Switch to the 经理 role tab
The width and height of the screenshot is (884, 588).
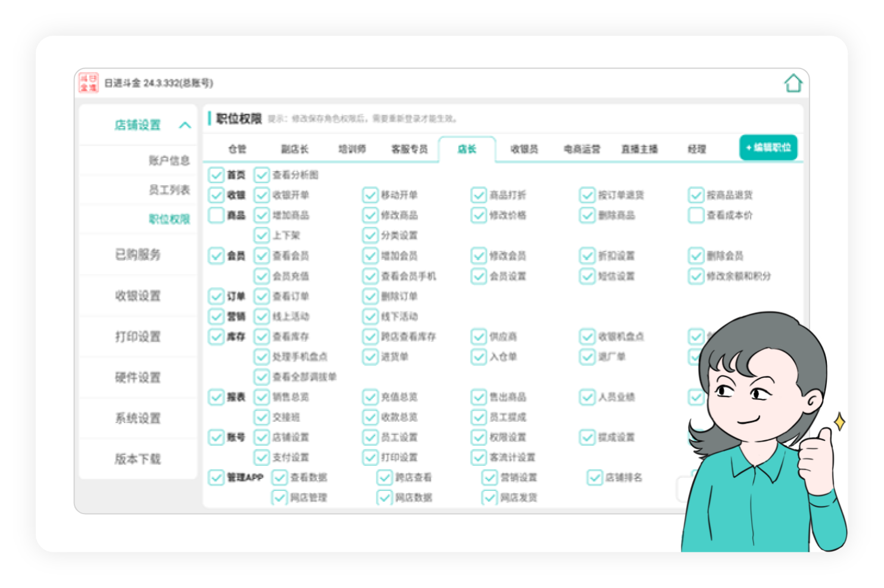pos(697,149)
